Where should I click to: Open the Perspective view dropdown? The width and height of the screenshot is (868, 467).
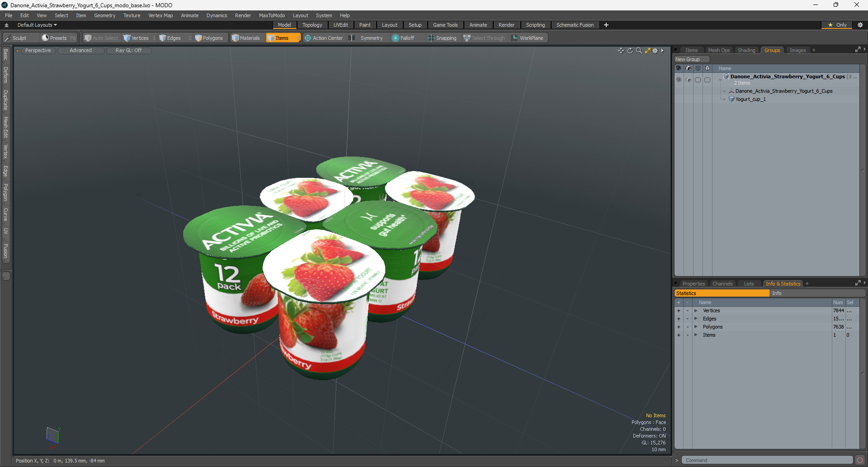pos(38,51)
